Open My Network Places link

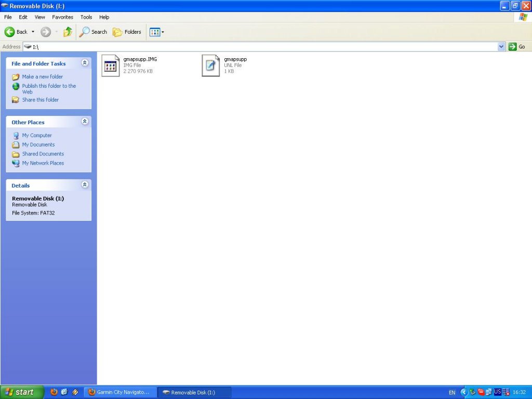[x=43, y=163]
